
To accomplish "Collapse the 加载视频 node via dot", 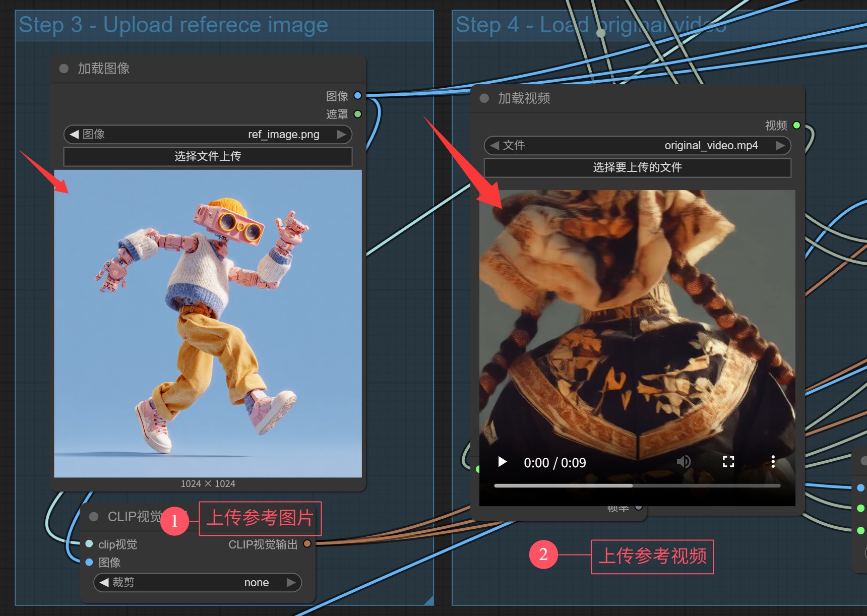I will pos(484,98).
